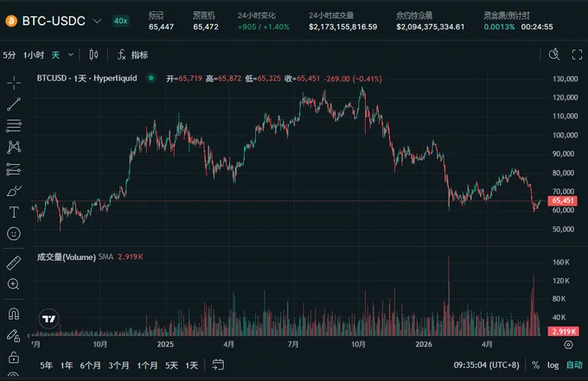Click the 65,451 price label on axis
Screen dimensions: 588x381
563,200
